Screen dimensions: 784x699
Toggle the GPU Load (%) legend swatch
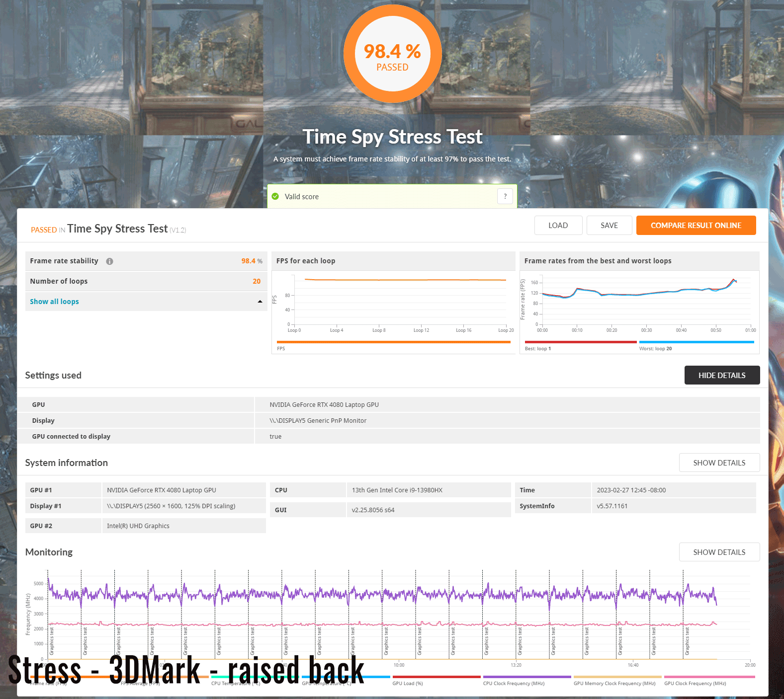pos(436,677)
